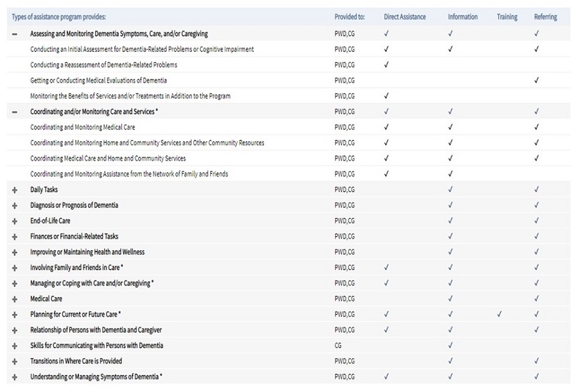Click plus icon for Finances or Financial-Related Tasks
The image size is (578, 392).
[14, 237]
